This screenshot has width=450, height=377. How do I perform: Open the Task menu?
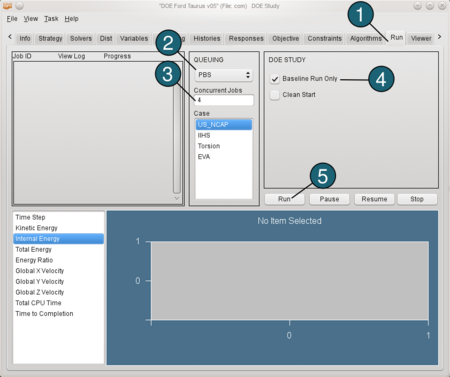pyautogui.click(x=51, y=19)
